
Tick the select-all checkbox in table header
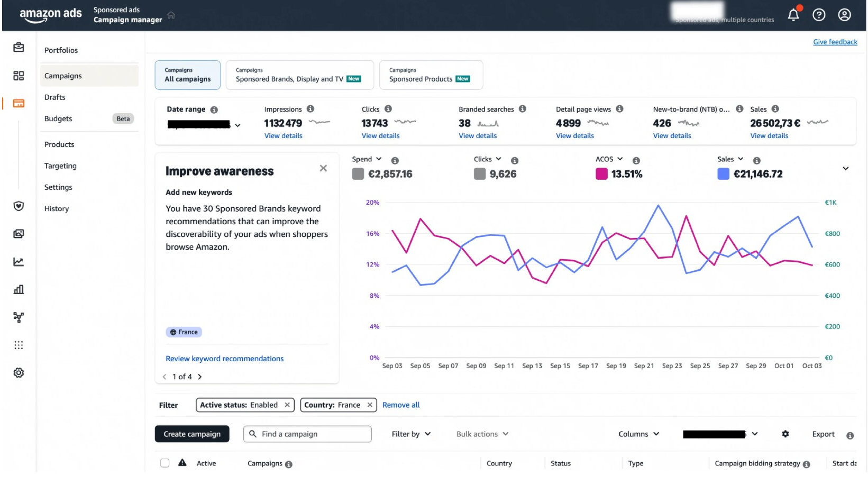point(165,463)
